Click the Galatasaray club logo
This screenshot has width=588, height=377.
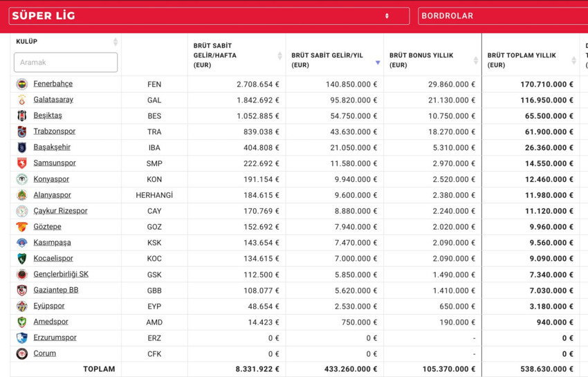pos(21,100)
